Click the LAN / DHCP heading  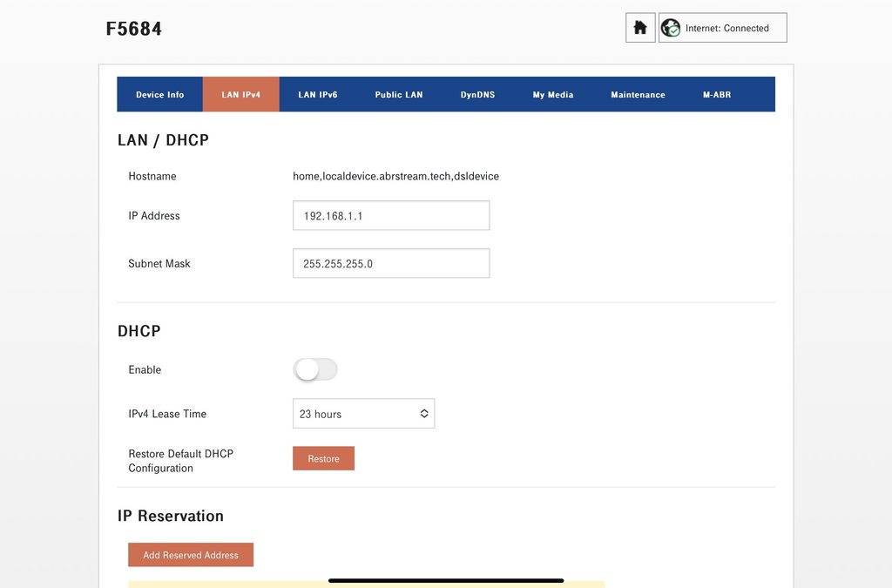163,140
